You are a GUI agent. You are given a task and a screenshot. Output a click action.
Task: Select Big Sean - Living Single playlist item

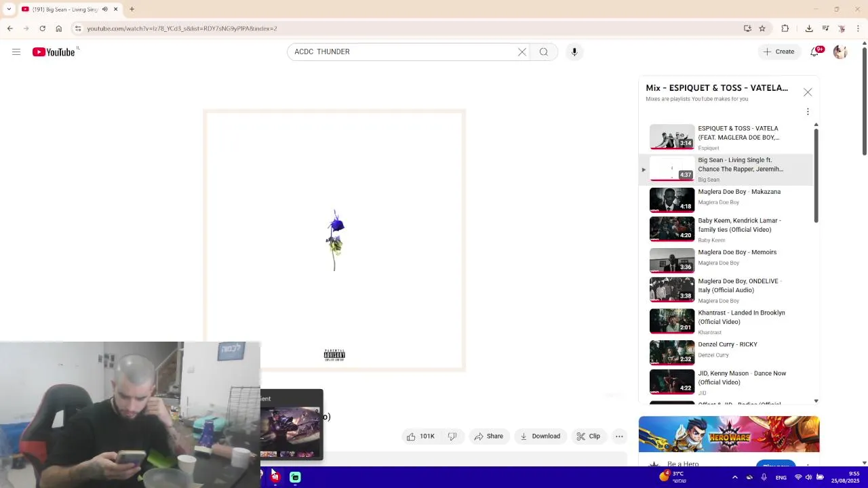pyautogui.click(x=726, y=169)
